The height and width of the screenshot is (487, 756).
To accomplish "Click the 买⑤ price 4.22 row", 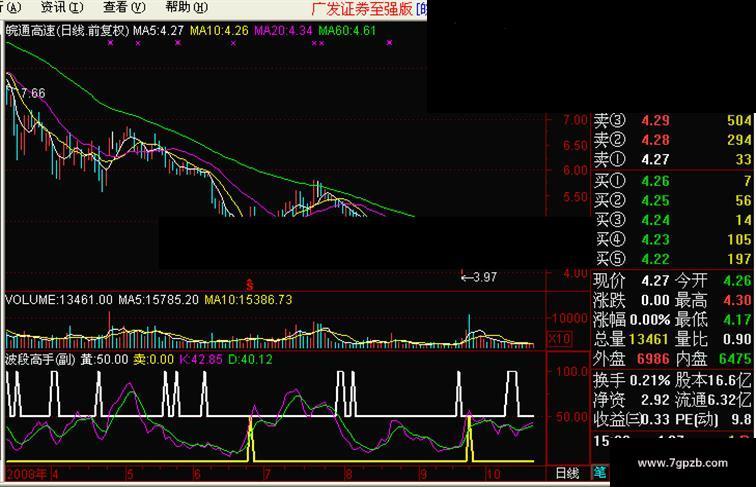I will click(672, 259).
